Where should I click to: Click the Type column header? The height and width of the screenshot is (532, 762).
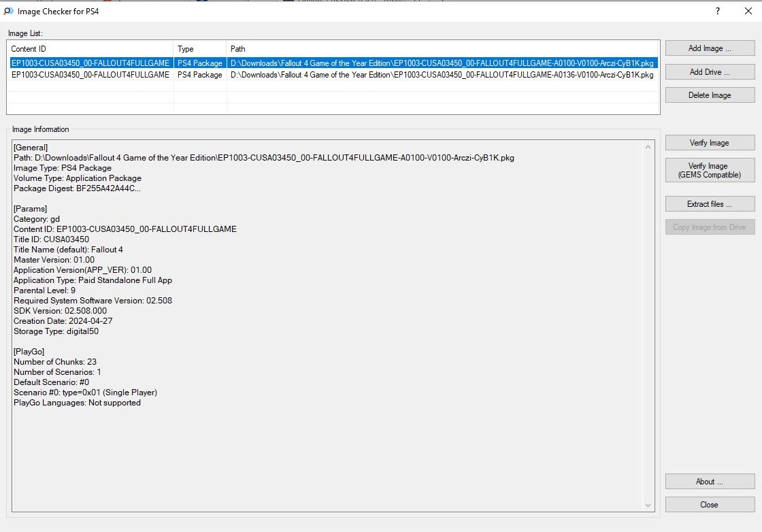click(200, 48)
